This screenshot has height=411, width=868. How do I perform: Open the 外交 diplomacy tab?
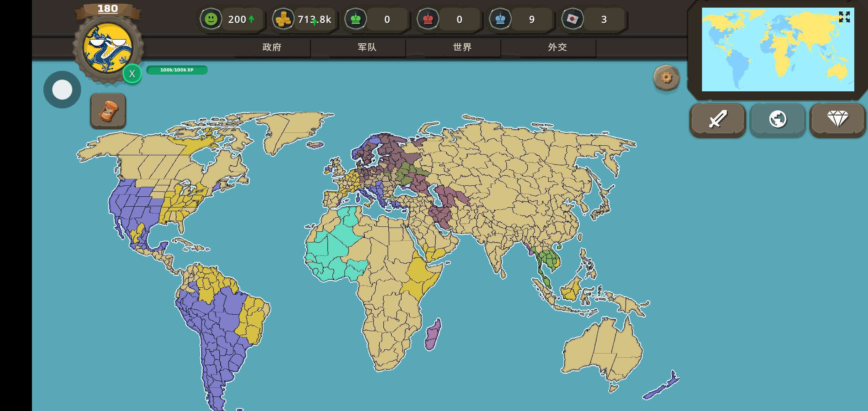[x=557, y=47]
